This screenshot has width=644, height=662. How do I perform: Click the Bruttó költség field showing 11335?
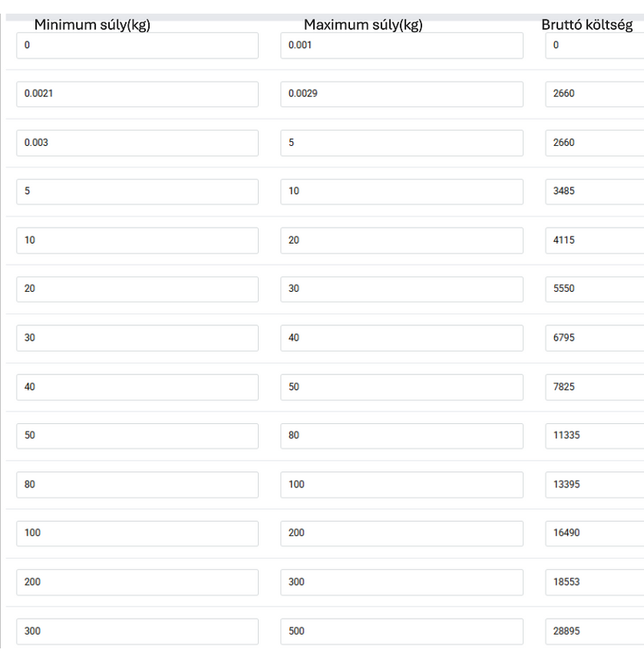pyautogui.click(x=594, y=435)
